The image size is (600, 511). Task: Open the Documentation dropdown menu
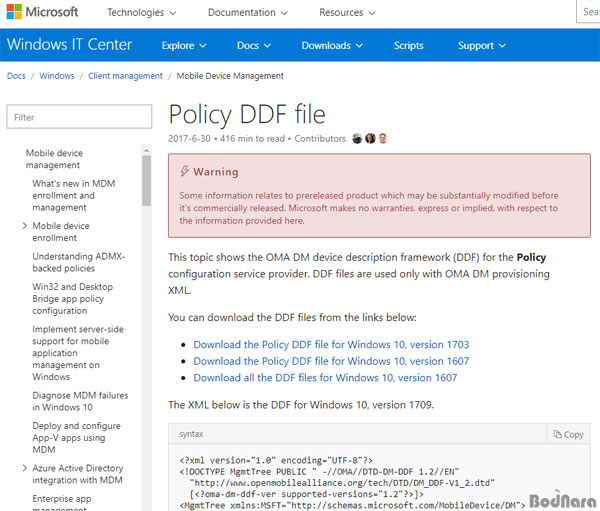tap(248, 13)
